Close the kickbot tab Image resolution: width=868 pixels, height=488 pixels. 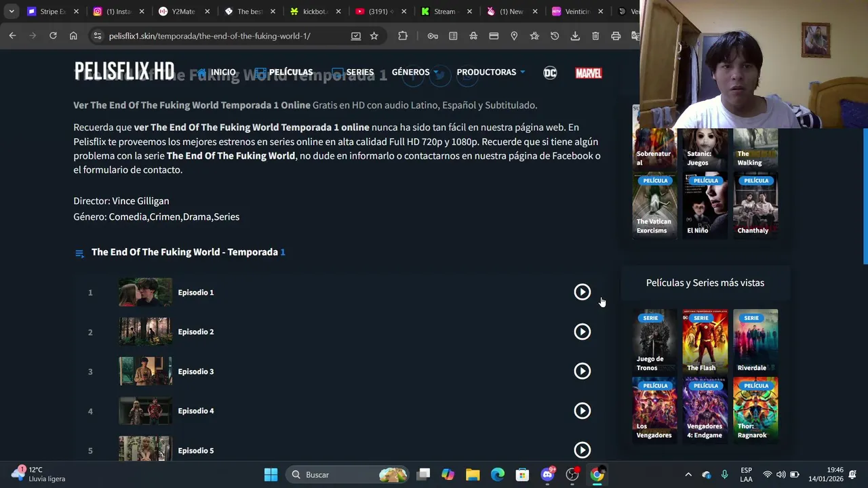coord(338,12)
